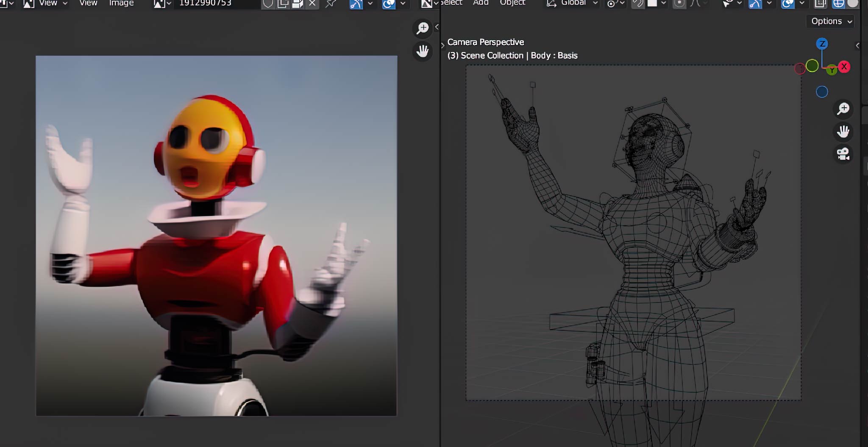
Task: Click the rendered robot image
Action: coord(216,236)
